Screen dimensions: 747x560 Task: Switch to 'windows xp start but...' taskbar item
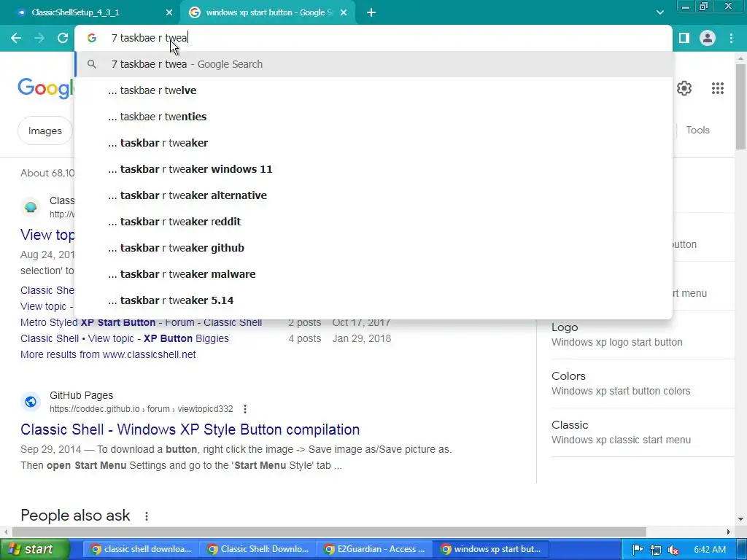(x=491, y=549)
